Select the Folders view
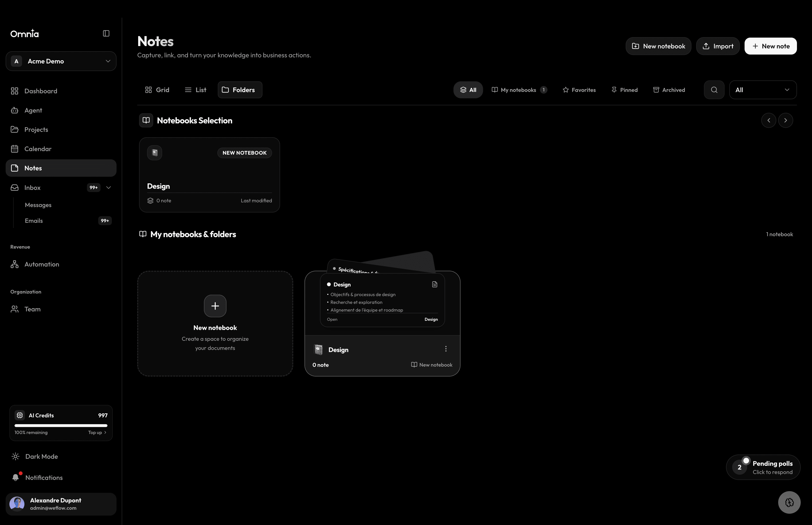The height and width of the screenshot is (525, 812). [x=240, y=90]
